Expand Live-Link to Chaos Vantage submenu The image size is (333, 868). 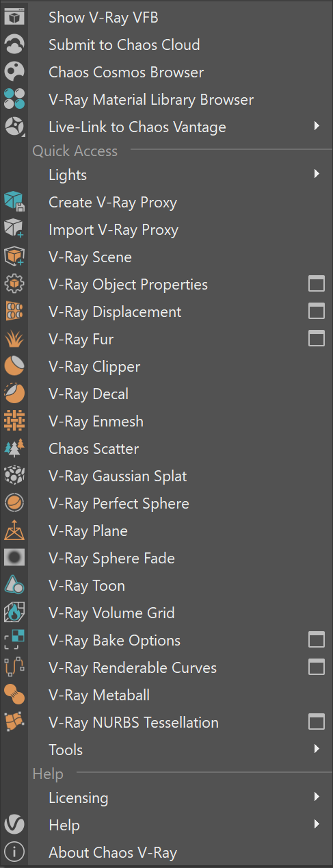tap(317, 126)
